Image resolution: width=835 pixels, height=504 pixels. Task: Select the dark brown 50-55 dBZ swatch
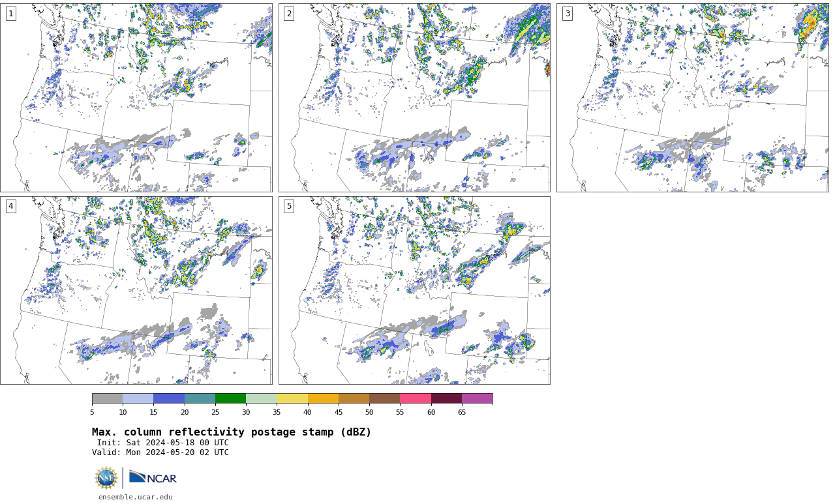(384, 398)
